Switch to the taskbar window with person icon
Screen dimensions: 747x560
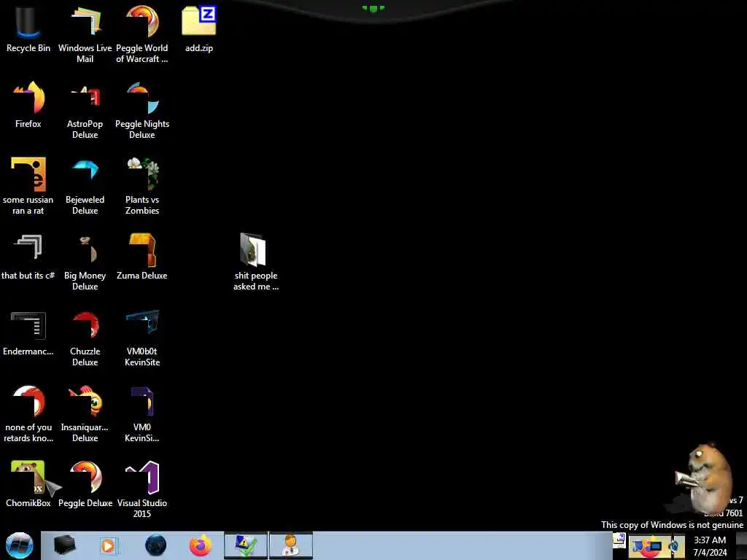(x=291, y=545)
